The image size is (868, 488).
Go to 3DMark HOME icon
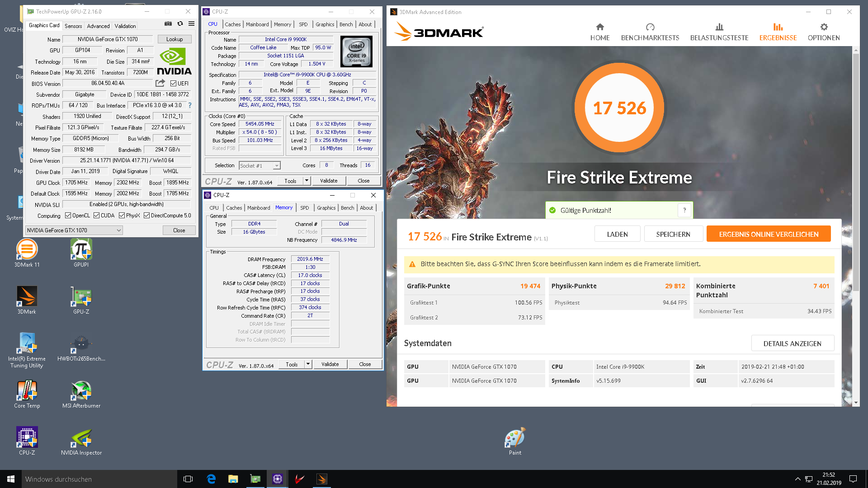click(600, 27)
